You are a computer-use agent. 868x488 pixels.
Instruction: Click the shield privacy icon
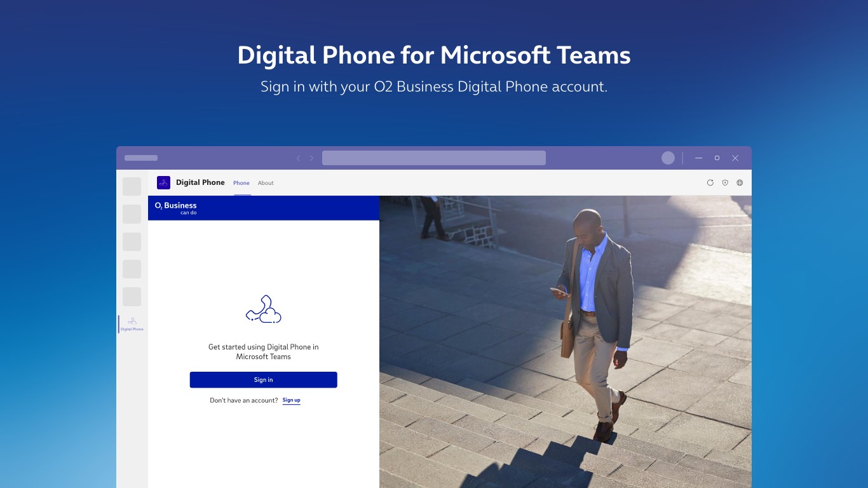tap(725, 183)
